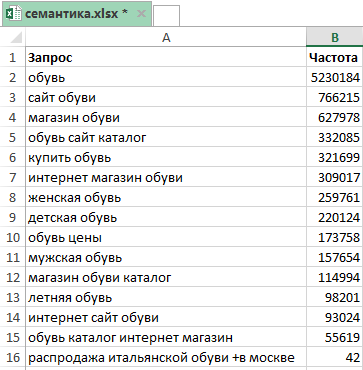Select row 16 header

[12, 357]
